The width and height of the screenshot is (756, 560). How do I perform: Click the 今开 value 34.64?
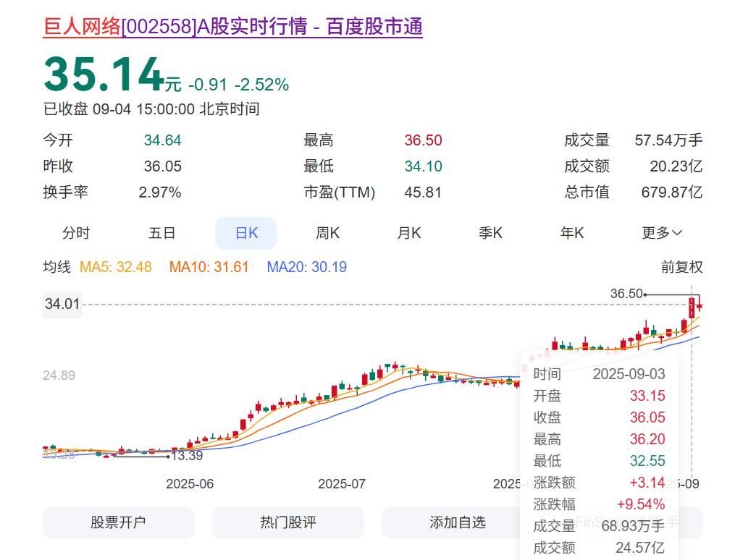[162, 140]
